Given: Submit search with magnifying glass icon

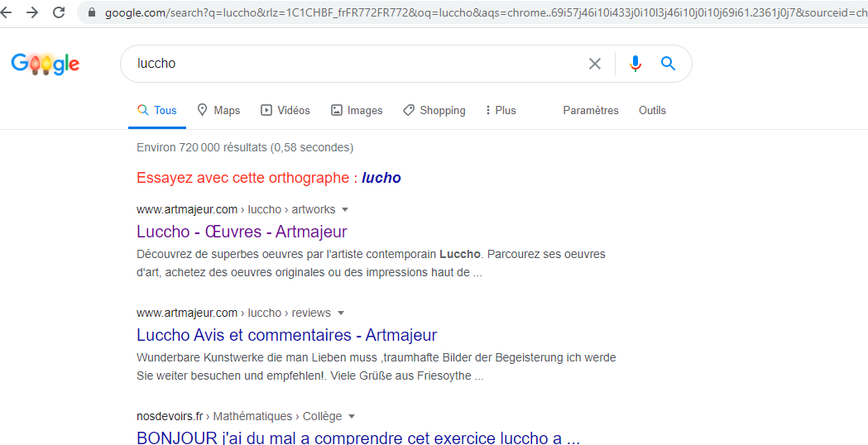Looking at the screenshot, I should [668, 64].
